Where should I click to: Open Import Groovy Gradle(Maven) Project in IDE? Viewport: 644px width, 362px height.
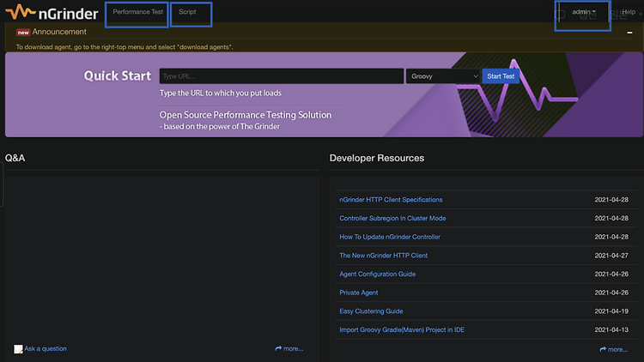[402, 329]
